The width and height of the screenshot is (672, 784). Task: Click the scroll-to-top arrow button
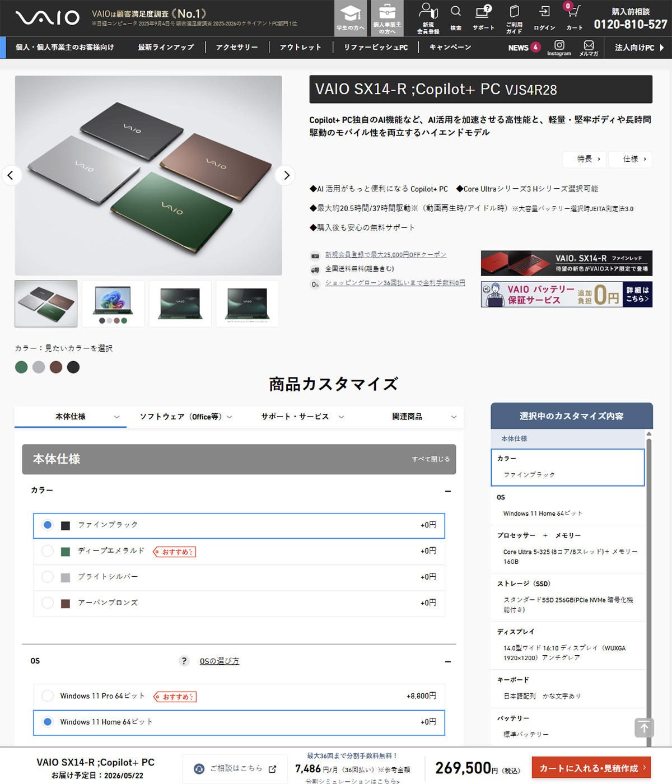point(644,727)
